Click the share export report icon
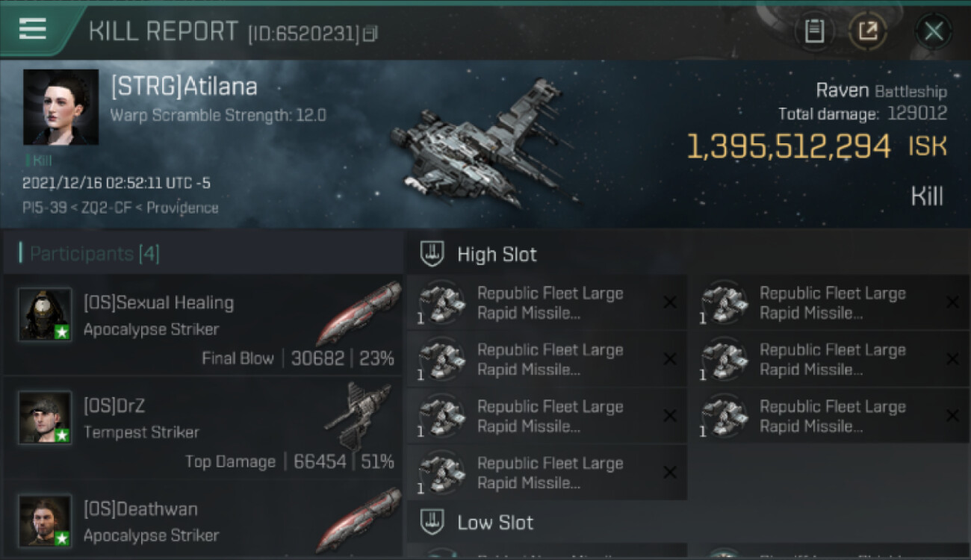The image size is (971, 560). tap(868, 31)
